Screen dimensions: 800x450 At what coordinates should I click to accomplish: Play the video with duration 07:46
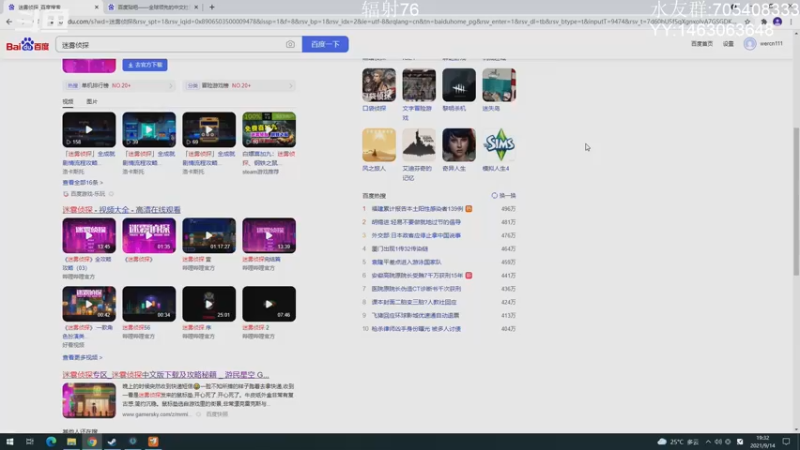(269, 304)
